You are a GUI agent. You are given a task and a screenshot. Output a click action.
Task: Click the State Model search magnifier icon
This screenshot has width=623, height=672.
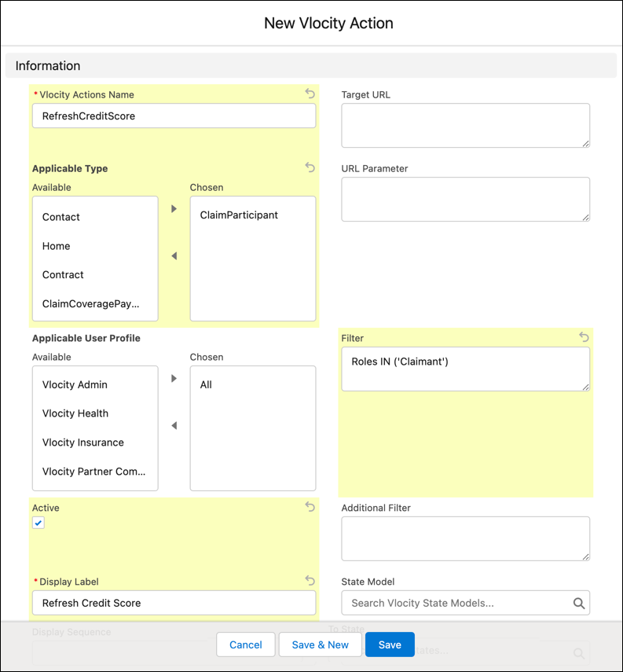pos(579,603)
